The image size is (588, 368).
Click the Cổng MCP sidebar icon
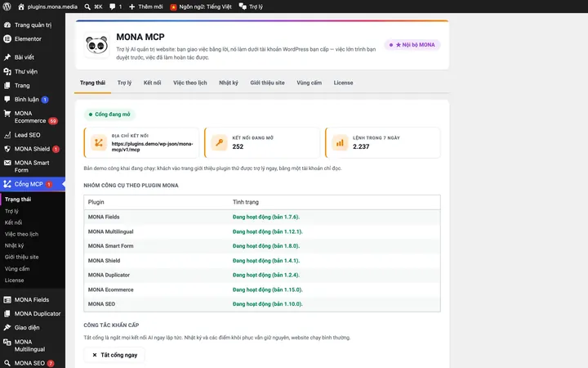point(7,184)
